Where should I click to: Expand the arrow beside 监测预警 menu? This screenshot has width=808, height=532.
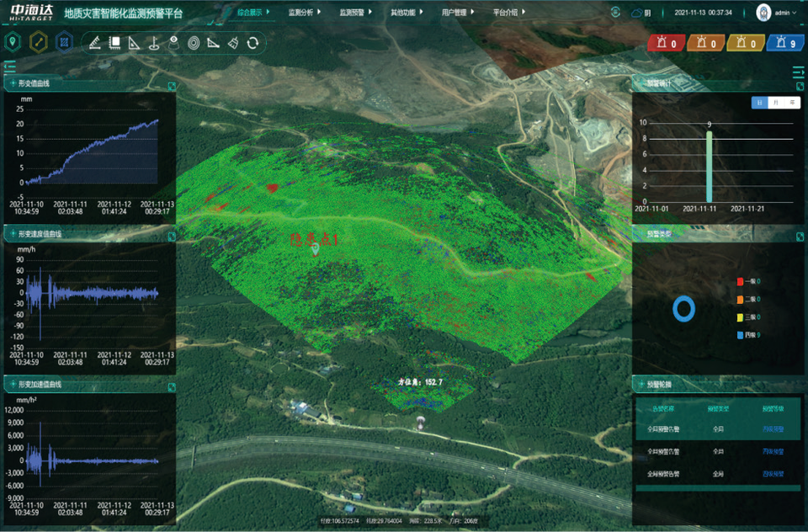[370, 11]
